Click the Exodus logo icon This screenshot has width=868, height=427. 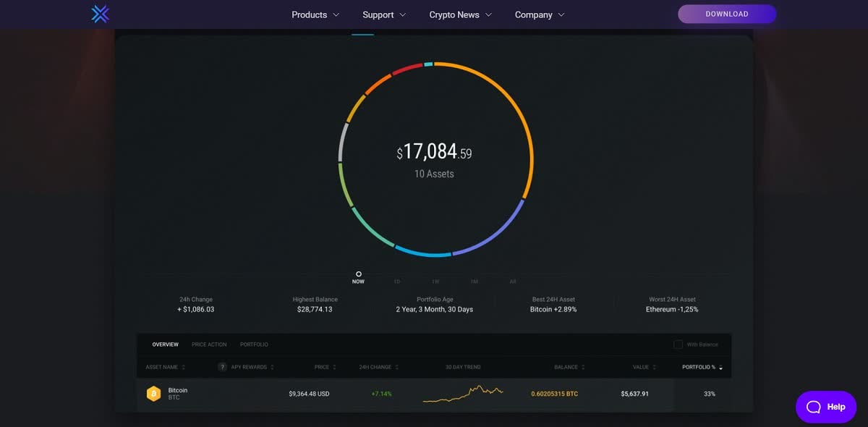[x=100, y=14]
